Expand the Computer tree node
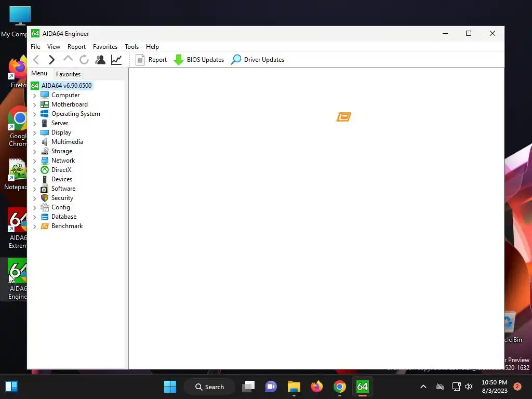This screenshot has height=399, width=532. (34, 96)
